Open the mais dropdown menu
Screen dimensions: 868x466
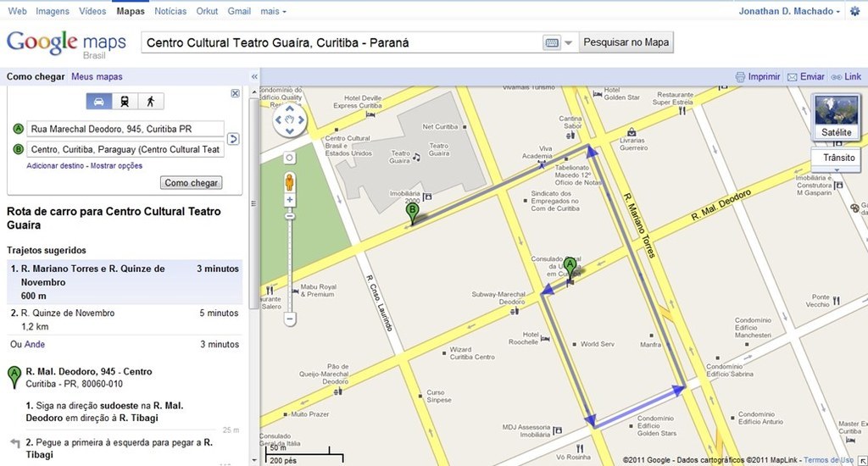coord(274,11)
